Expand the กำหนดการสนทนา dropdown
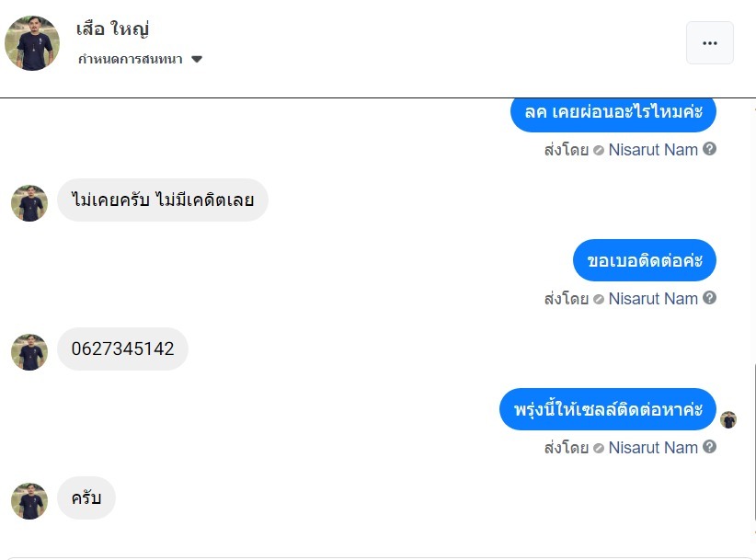The image size is (756, 560). coord(196,60)
